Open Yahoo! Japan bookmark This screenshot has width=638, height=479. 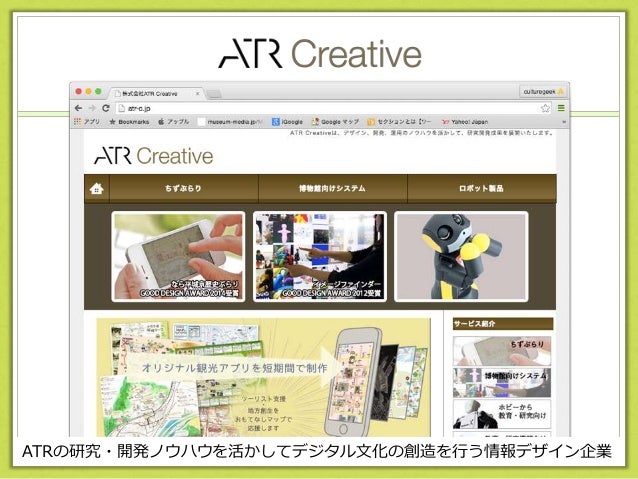click(x=465, y=122)
